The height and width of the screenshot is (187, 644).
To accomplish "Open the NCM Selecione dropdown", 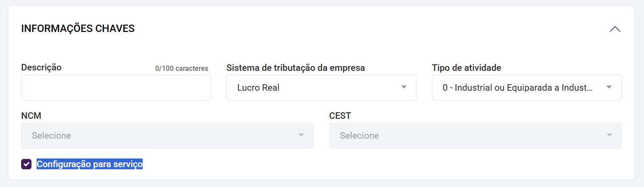I will [167, 136].
